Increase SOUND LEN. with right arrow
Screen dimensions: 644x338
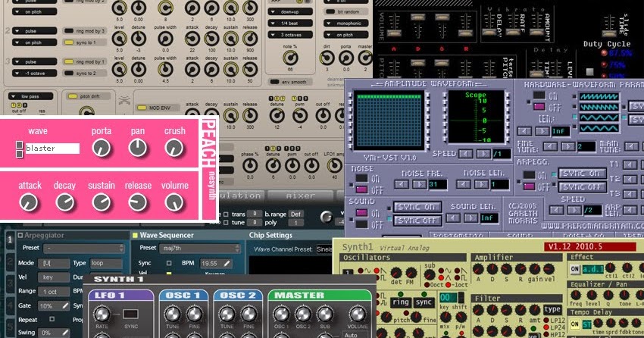470,218
